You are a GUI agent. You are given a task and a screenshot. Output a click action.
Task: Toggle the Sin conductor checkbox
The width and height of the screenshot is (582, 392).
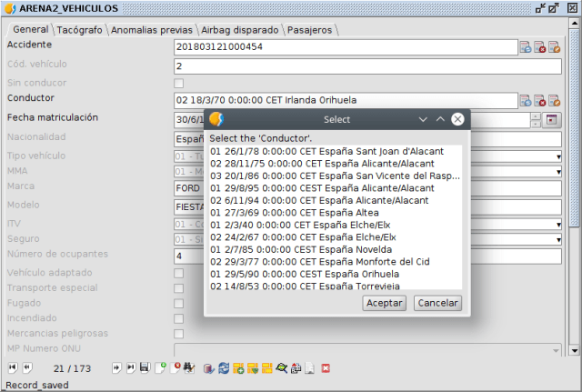click(x=178, y=84)
